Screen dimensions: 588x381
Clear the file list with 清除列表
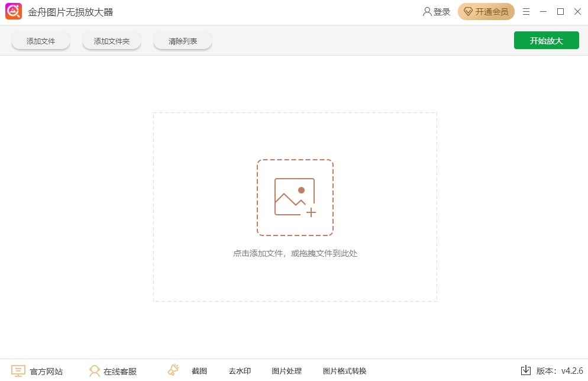[x=182, y=40]
